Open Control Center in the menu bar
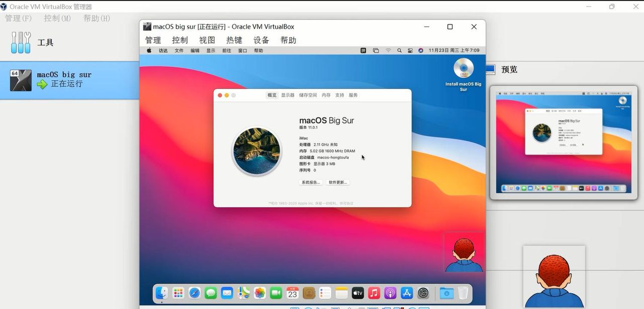 [x=410, y=51]
